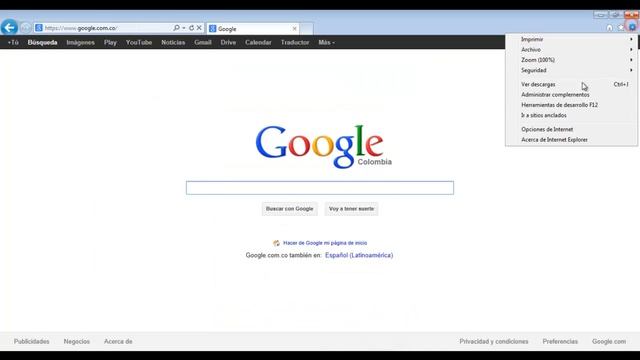Click Voy a tener suerte button
The image size is (640, 360).
click(x=351, y=209)
